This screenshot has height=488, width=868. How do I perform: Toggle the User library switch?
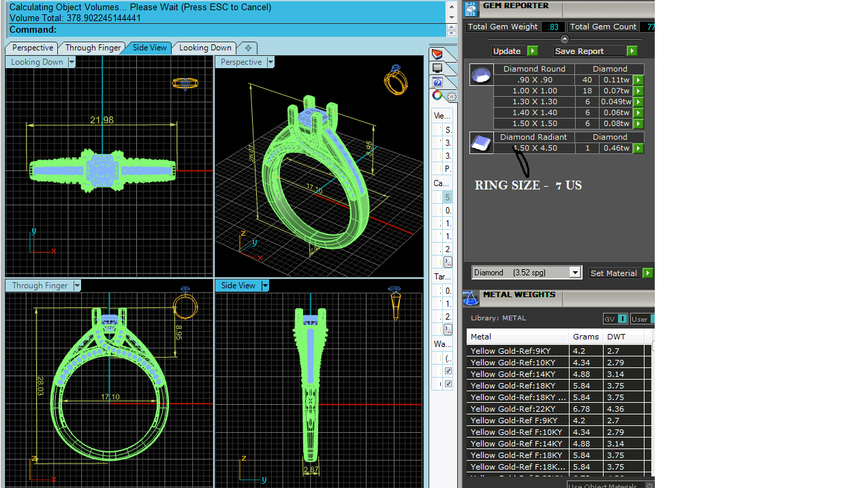pos(642,319)
